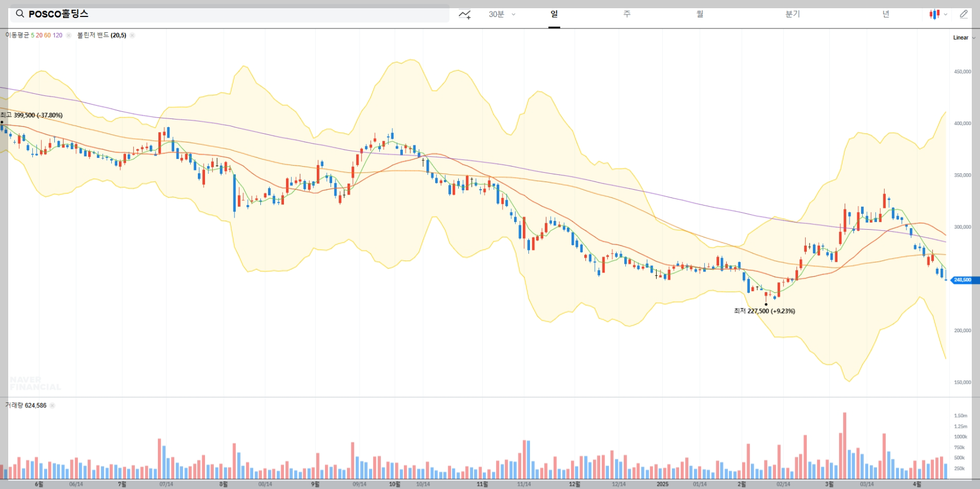Switch to the 주 (weekly) tab

[627, 14]
